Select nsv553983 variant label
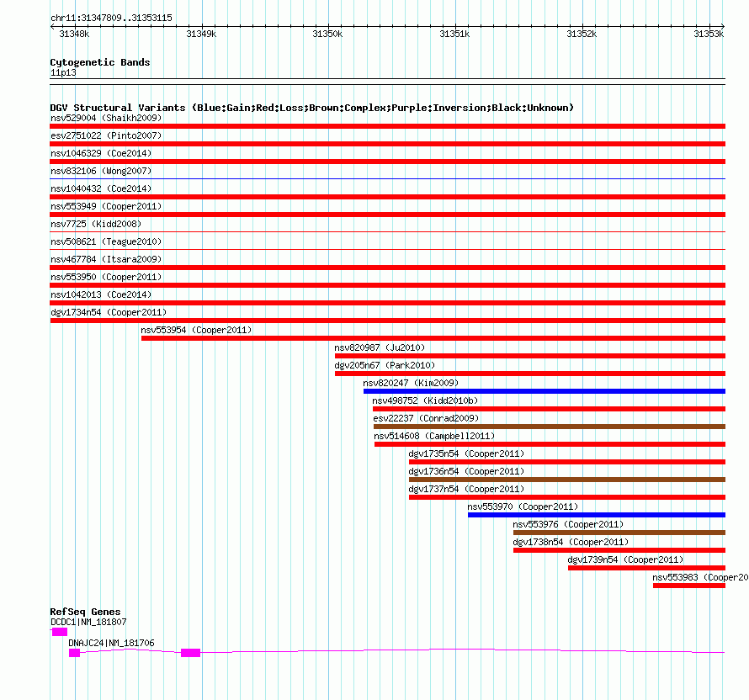Viewport: 749px width, 700px height. click(x=700, y=577)
